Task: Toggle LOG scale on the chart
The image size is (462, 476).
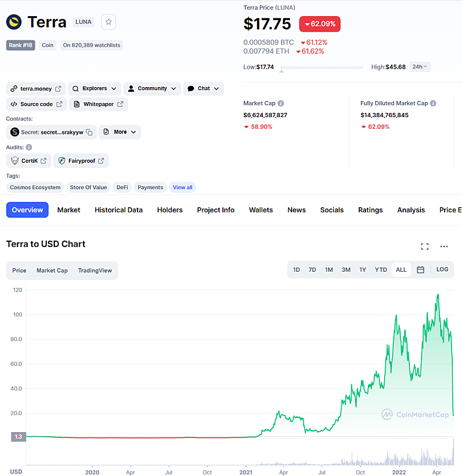Action: coord(442,269)
